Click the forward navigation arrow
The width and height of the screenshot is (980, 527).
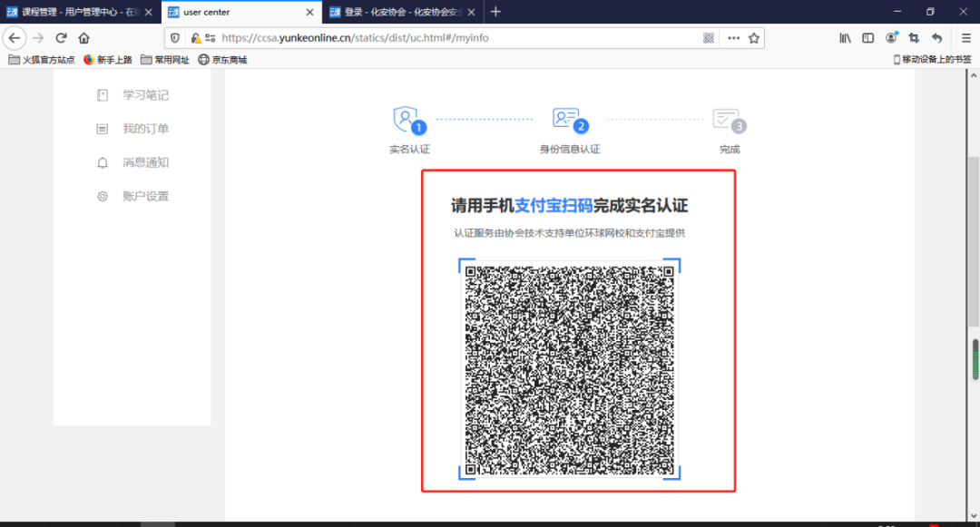click(38, 38)
